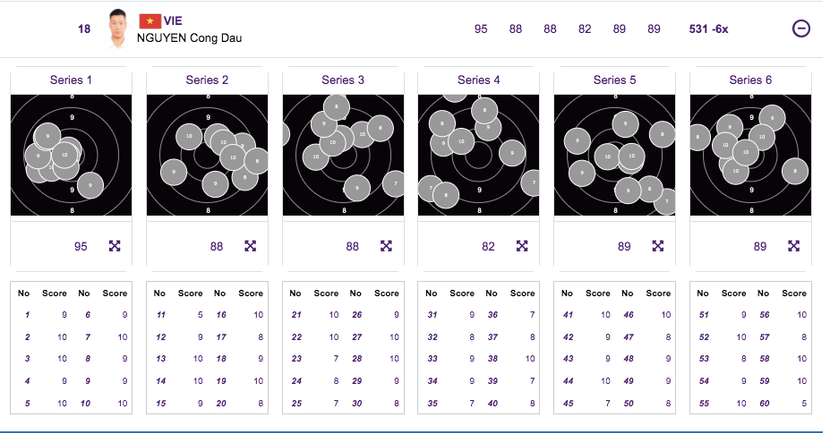This screenshot has height=433, width=830.
Task: Enlarge the Series 4 target view
Action: [522, 246]
